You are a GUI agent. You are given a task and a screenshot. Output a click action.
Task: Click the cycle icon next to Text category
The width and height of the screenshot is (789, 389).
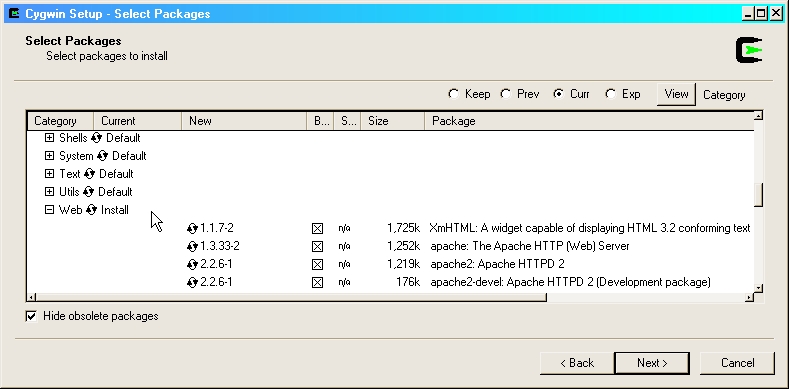(x=90, y=174)
